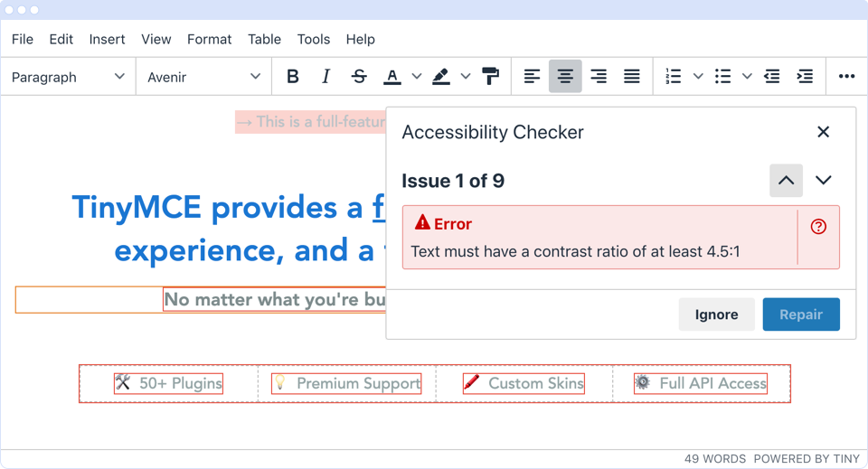868x469 pixels.
Task: Apply text color with the A icon
Action: (x=392, y=76)
